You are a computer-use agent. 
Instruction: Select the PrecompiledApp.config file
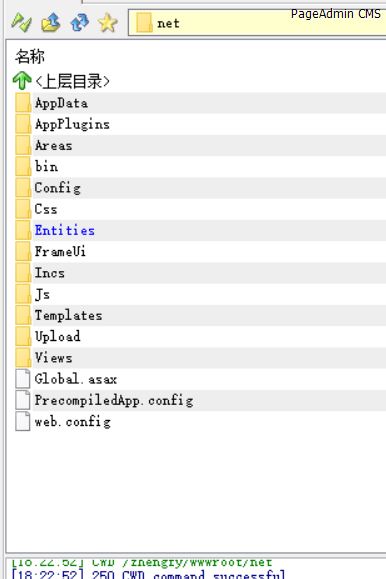coord(114,400)
